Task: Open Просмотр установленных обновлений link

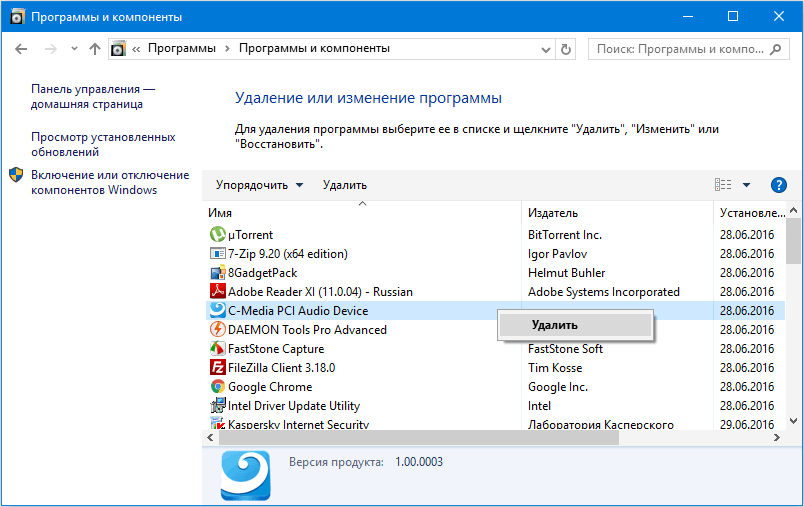Action: (103, 145)
